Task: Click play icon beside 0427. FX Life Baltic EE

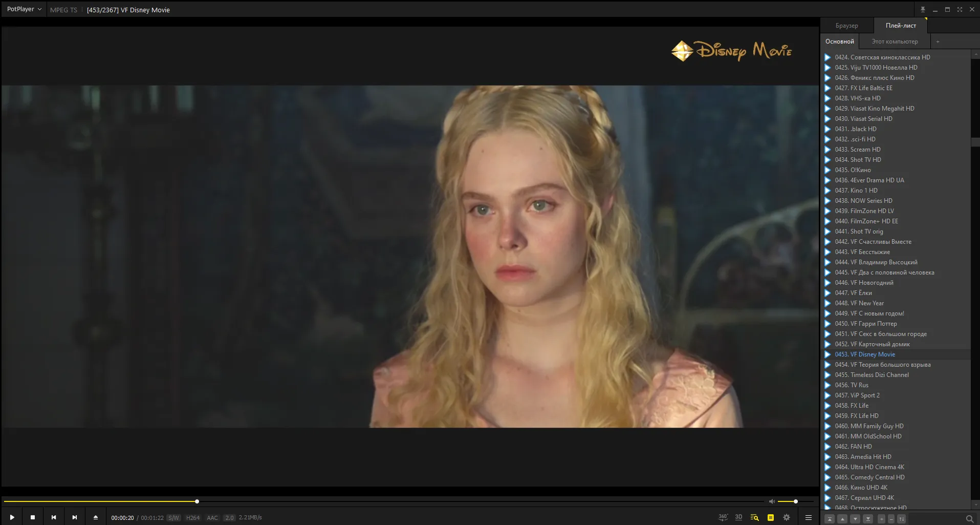Action: [827, 88]
